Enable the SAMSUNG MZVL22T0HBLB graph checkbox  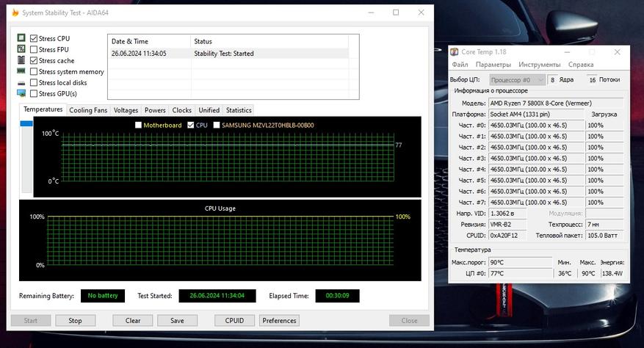coord(217,125)
